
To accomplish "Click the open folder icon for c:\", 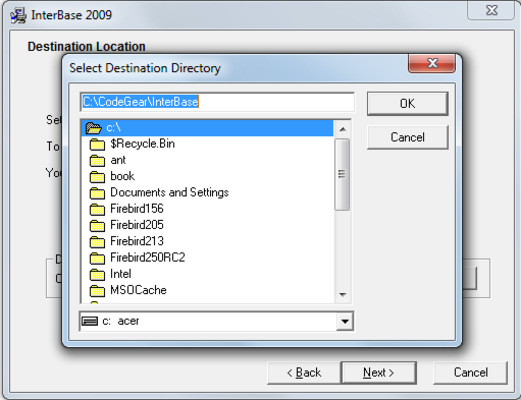I will 93,128.
